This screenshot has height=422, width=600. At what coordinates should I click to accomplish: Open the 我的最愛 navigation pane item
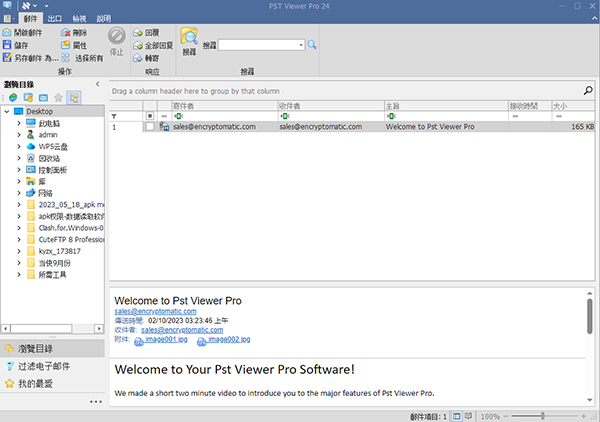[52, 383]
